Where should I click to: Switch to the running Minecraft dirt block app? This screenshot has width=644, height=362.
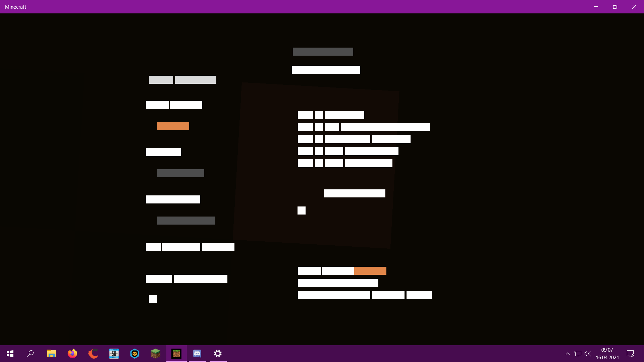click(x=176, y=354)
